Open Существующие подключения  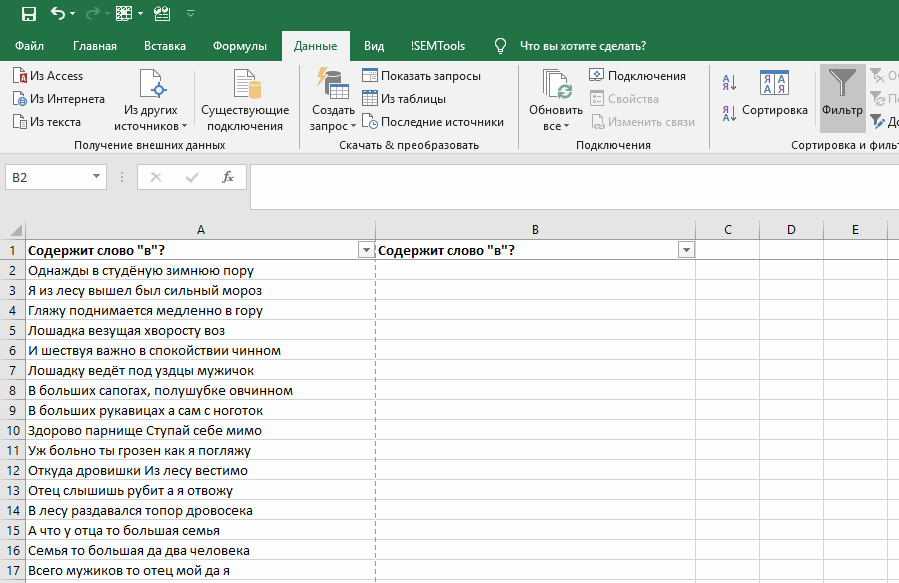click(x=245, y=101)
